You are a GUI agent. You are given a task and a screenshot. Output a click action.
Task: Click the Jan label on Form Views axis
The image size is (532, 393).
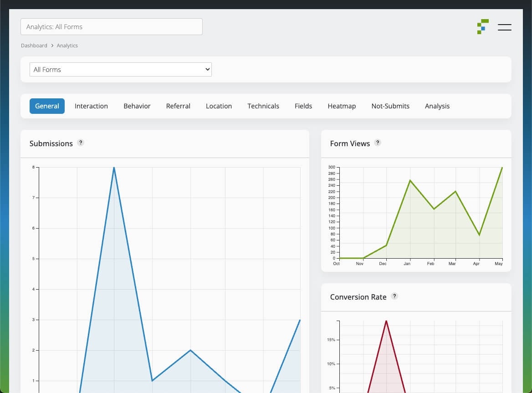pos(407,264)
